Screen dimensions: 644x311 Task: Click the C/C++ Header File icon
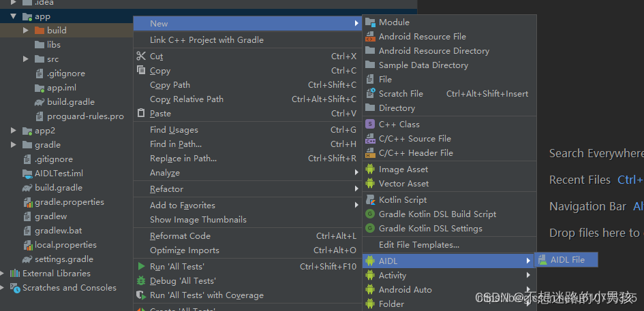click(370, 153)
